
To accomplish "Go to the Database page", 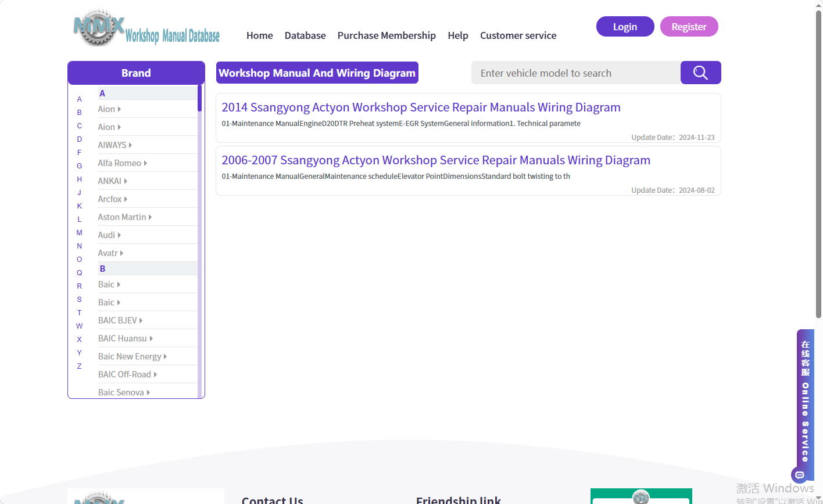I will (x=305, y=35).
